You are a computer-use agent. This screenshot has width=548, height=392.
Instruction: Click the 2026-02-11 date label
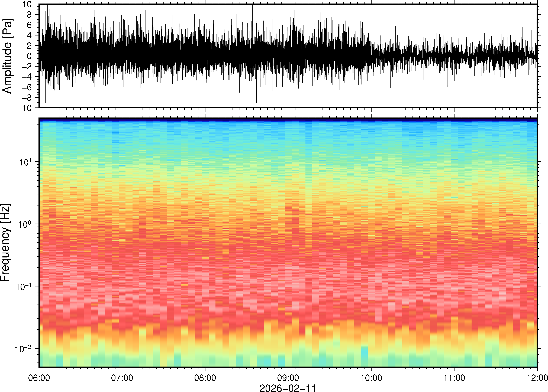tap(288, 388)
